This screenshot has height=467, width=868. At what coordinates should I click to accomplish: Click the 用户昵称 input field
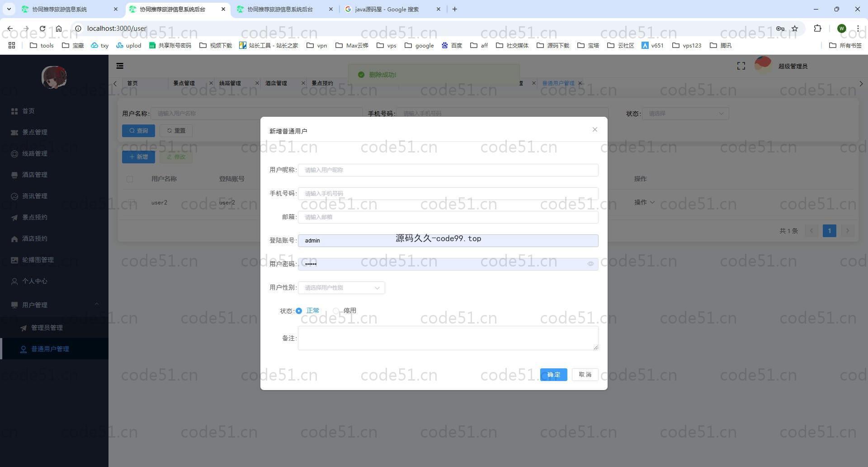tap(448, 170)
